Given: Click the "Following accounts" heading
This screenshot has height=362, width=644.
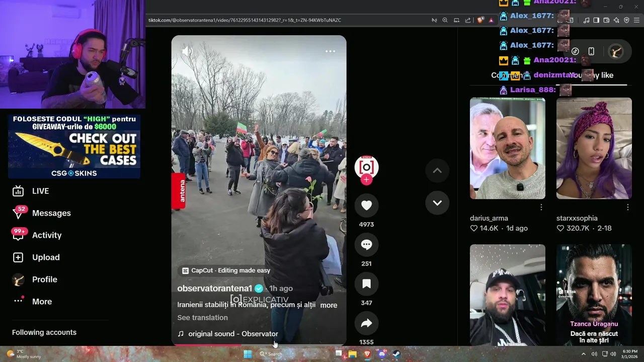Looking at the screenshot, I should pyautogui.click(x=44, y=332).
